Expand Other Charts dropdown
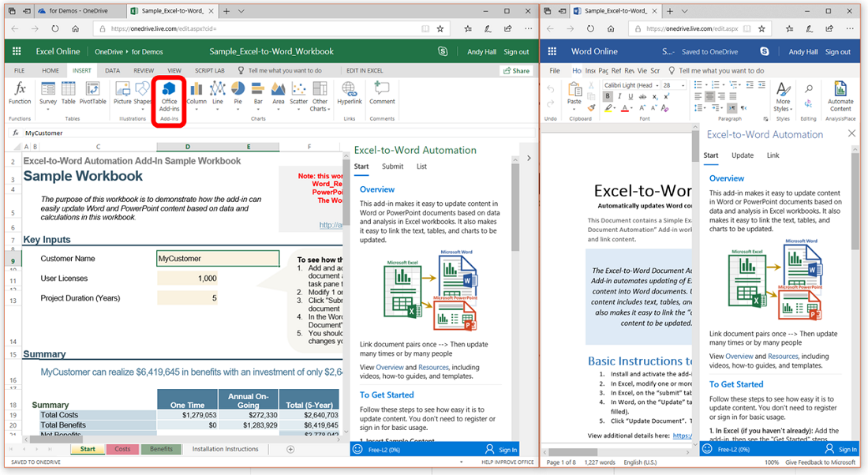Viewport: 868px width, 475px height. point(320,96)
